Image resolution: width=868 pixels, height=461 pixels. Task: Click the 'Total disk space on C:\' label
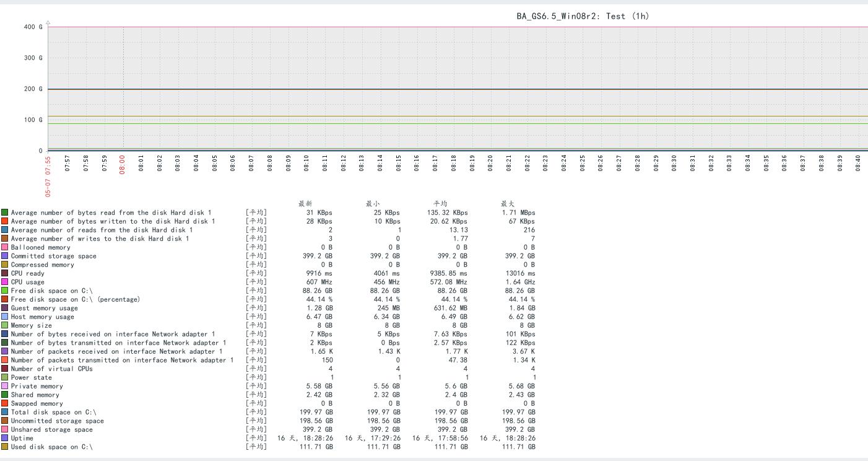pos(54,412)
